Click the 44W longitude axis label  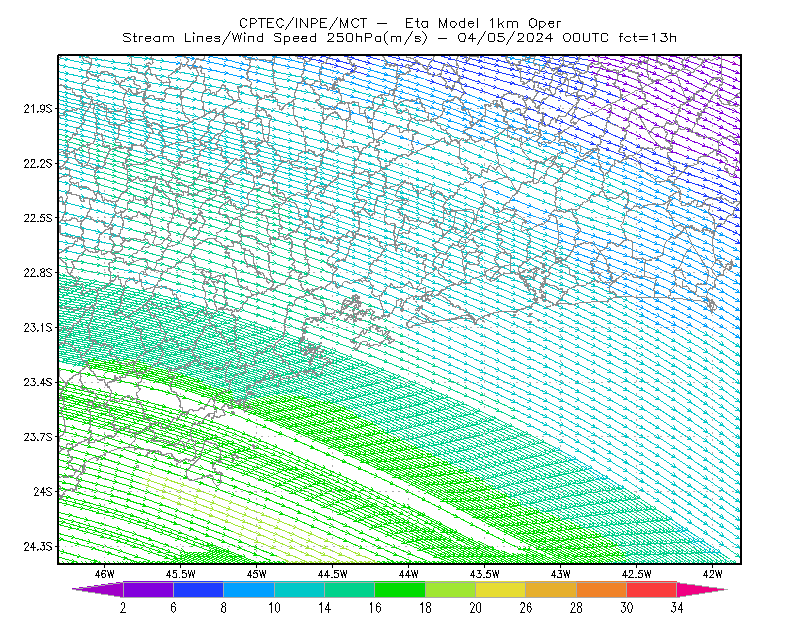coord(409,574)
